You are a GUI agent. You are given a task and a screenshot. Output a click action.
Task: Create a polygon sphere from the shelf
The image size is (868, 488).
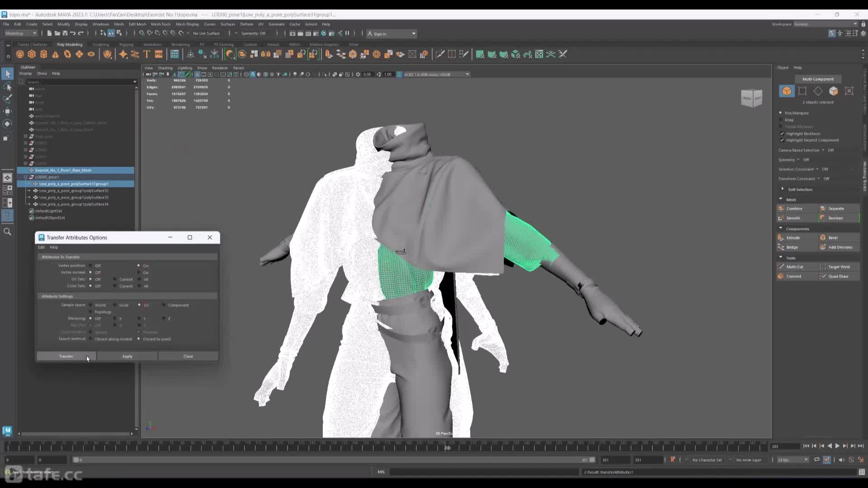pyautogui.click(x=20, y=54)
